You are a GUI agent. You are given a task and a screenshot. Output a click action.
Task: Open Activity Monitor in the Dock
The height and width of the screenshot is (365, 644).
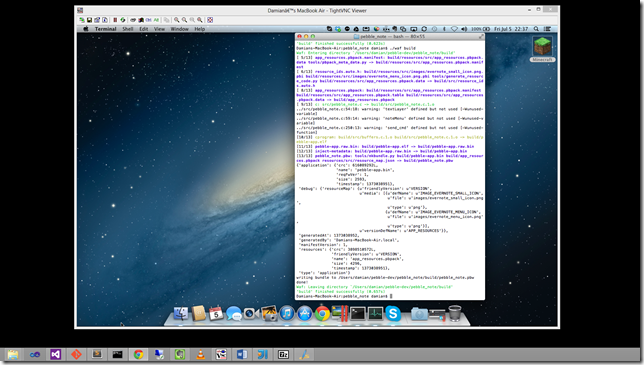coord(375,314)
